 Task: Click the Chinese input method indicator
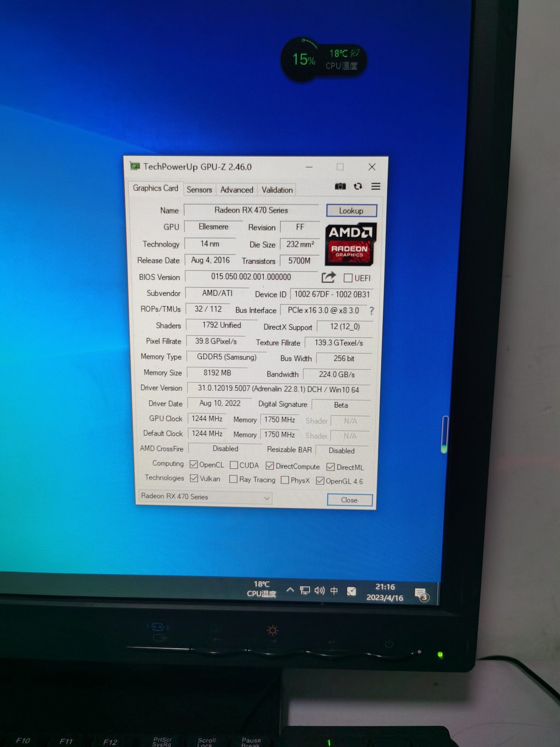[334, 591]
